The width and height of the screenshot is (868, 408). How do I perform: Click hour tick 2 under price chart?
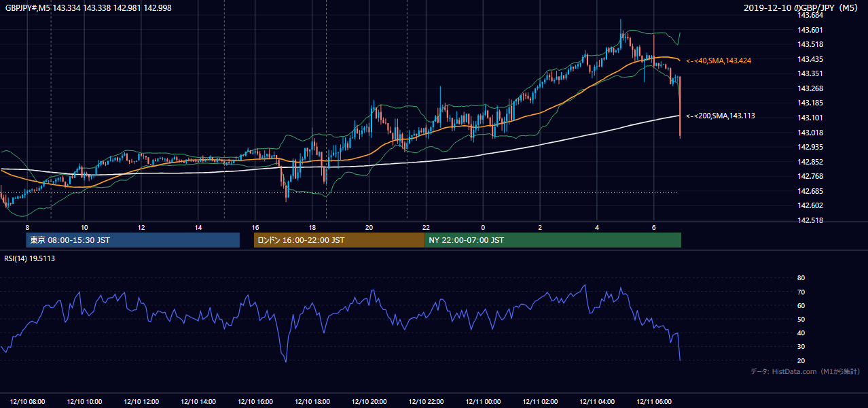click(x=540, y=227)
